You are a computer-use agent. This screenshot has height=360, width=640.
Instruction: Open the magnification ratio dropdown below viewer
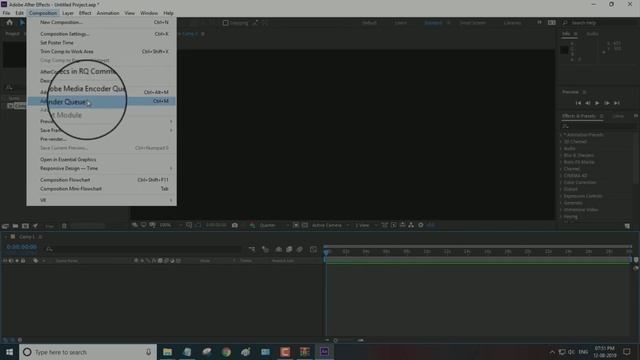pyautogui.click(x=171, y=225)
